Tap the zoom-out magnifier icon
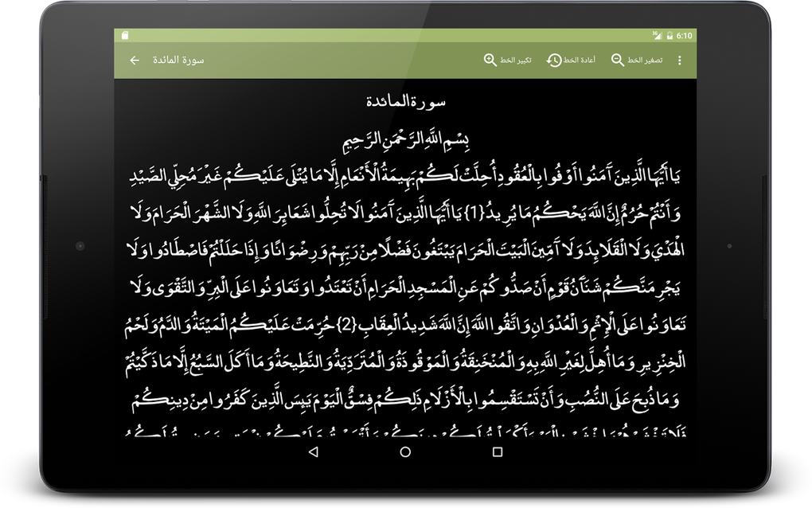Image resolution: width=812 pixels, height=508 pixels. (x=617, y=60)
